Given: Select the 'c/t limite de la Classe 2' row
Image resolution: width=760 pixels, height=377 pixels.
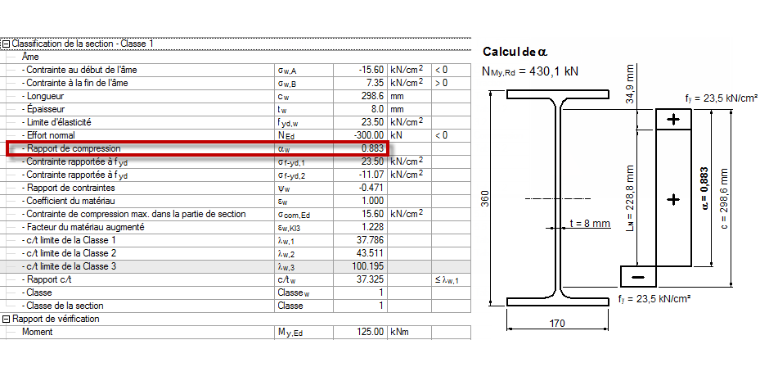Looking at the screenshot, I should (x=236, y=253).
